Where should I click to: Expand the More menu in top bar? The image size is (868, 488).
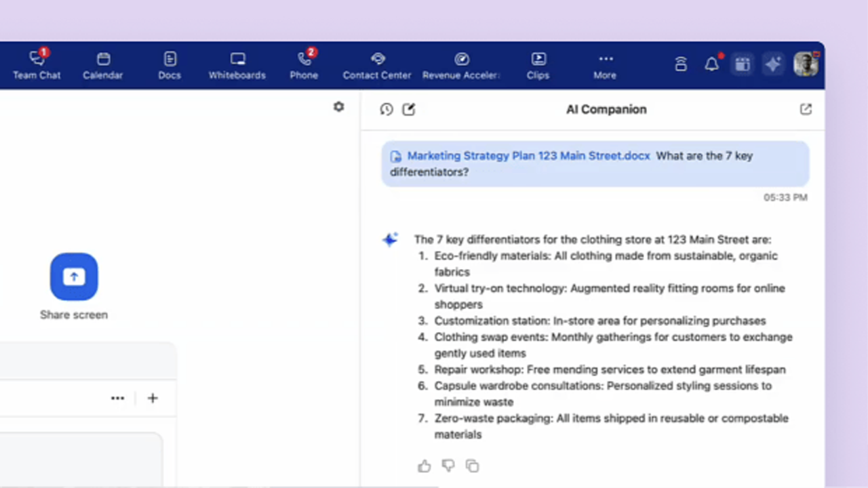pos(605,65)
